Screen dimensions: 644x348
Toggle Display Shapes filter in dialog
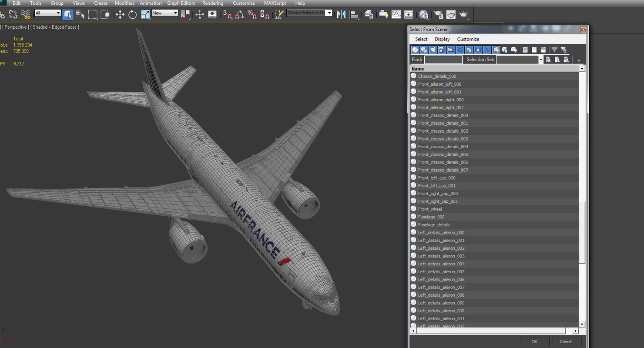tap(424, 50)
